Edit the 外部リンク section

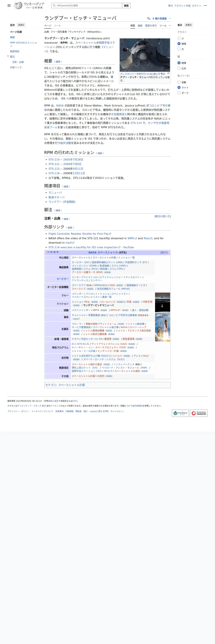click(70, 228)
